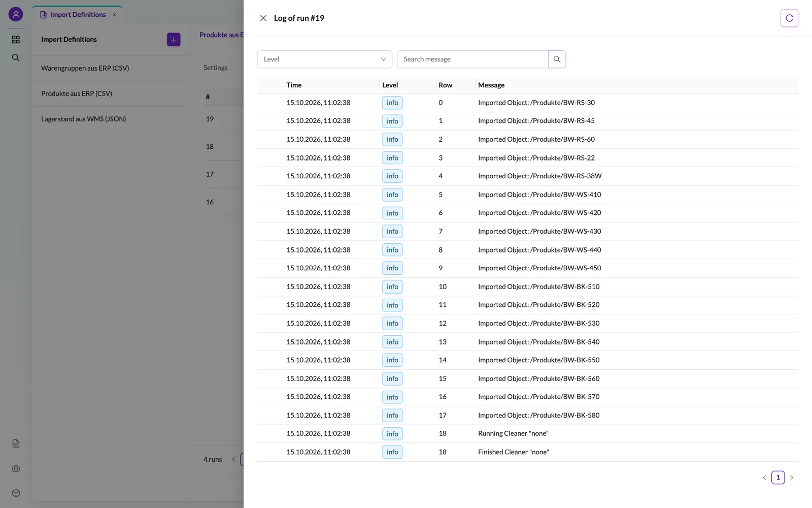Go to previous log page arrow
The height and width of the screenshot is (508, 812).
pos(764,478)
